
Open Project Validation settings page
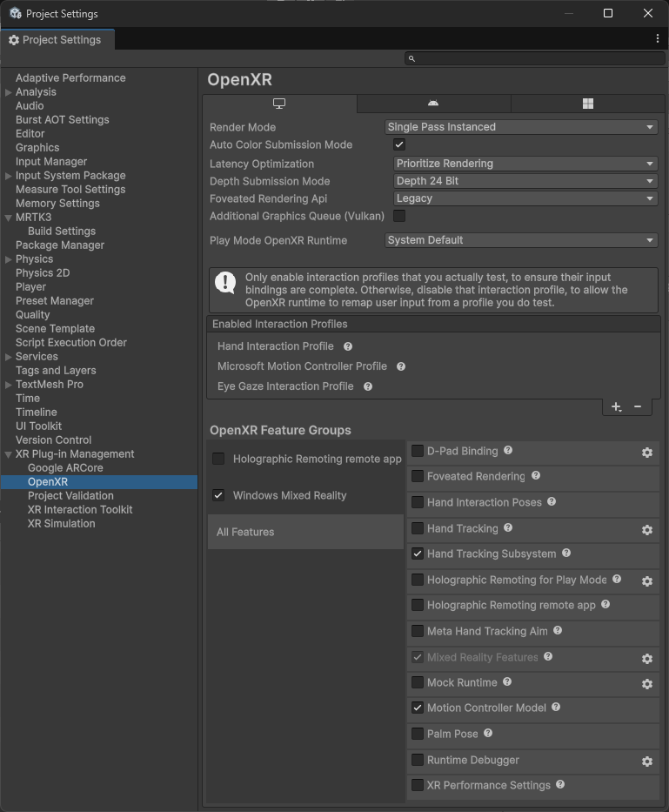coord(70,496)
